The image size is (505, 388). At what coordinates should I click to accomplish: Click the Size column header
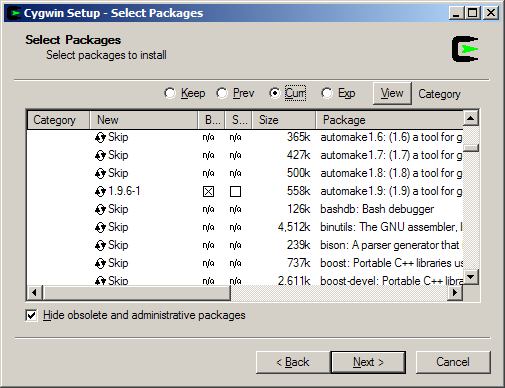click(x=284, y=120)
